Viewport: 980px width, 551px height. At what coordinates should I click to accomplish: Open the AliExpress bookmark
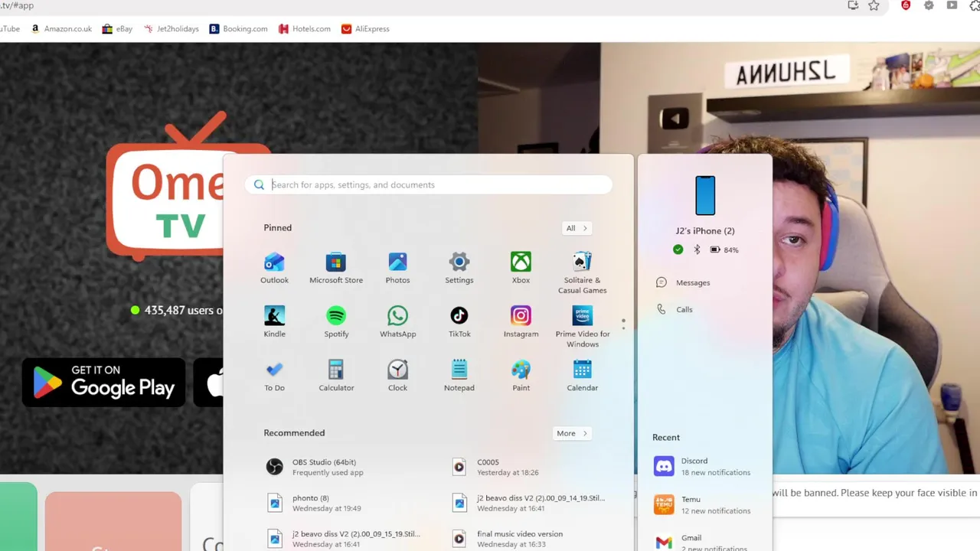(365, 28)
